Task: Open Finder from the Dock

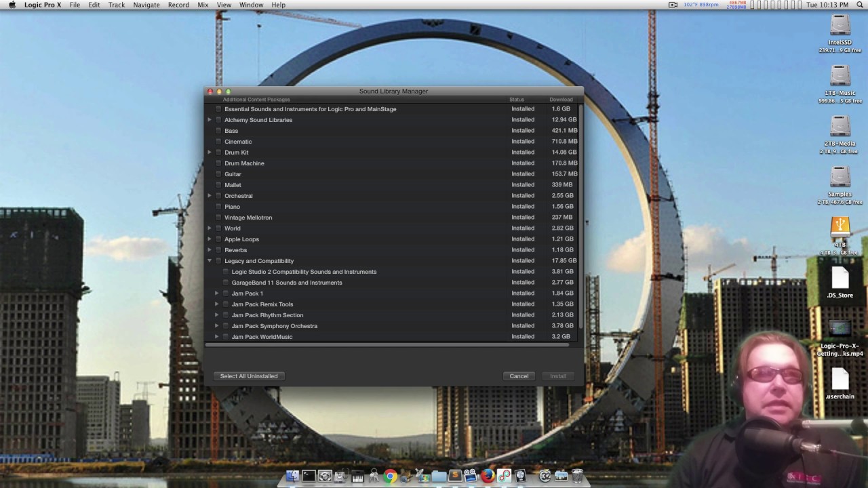Action: pos(292,476)
